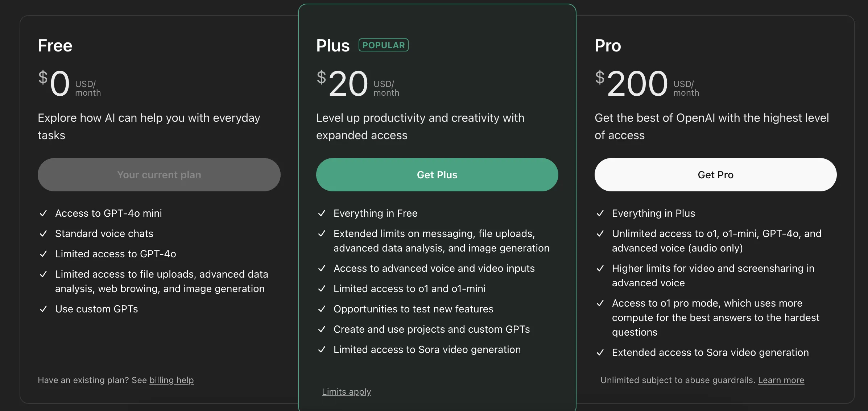868x411 pixels.
Task: Click checkmark beside 'Extended access to Sora video generation'
Action: pyautogui.click(x=600, y=352)
